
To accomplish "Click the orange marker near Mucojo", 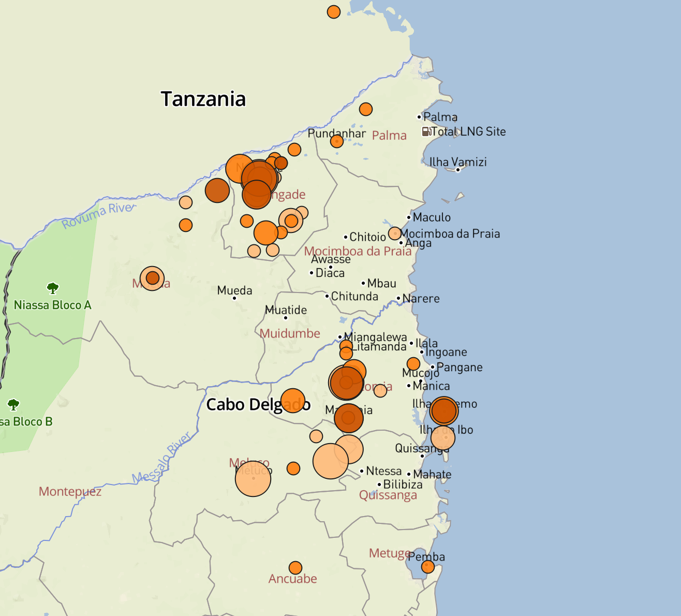I will pyautogui.click(x=413, y=363).
